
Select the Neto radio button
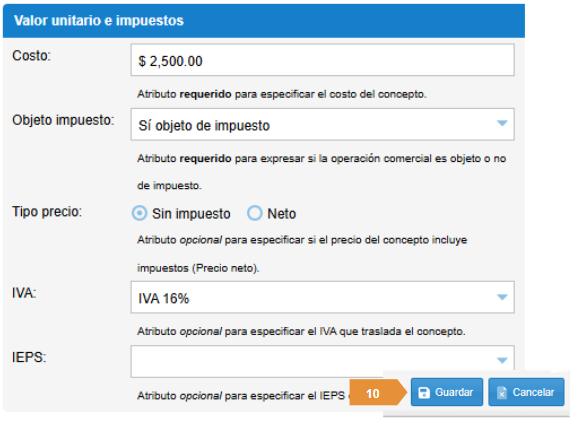(255, 213)
